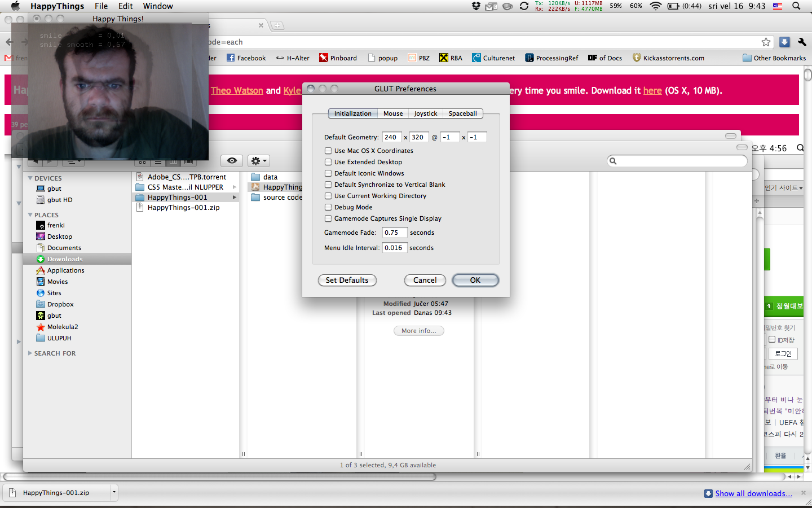Viewport: 812px width, 508px height.
Task: Open the Wi-Fi status menu
Action: (x=655, y=6)
